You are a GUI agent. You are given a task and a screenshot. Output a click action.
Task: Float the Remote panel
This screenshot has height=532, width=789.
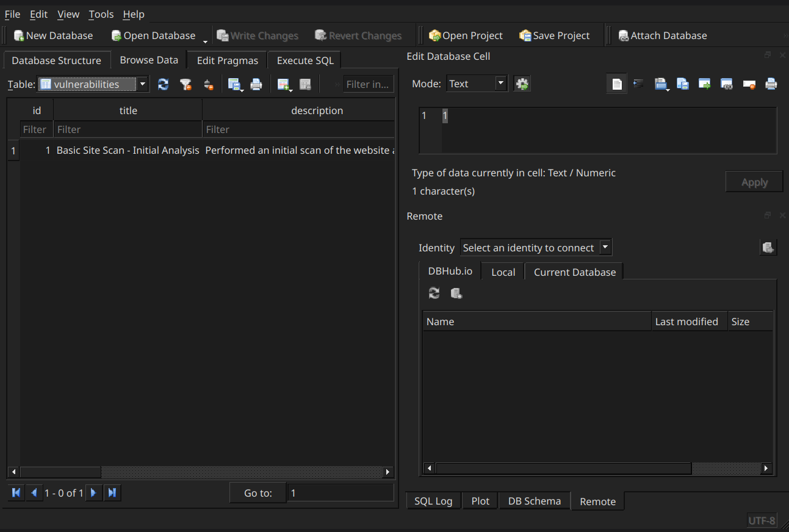tap(768, 215)
